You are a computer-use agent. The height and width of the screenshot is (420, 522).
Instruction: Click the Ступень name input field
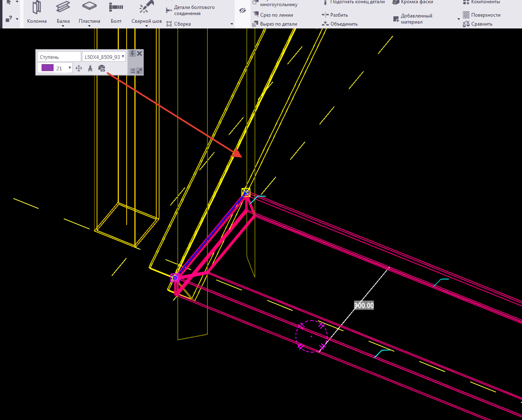(x=59, y=57)
